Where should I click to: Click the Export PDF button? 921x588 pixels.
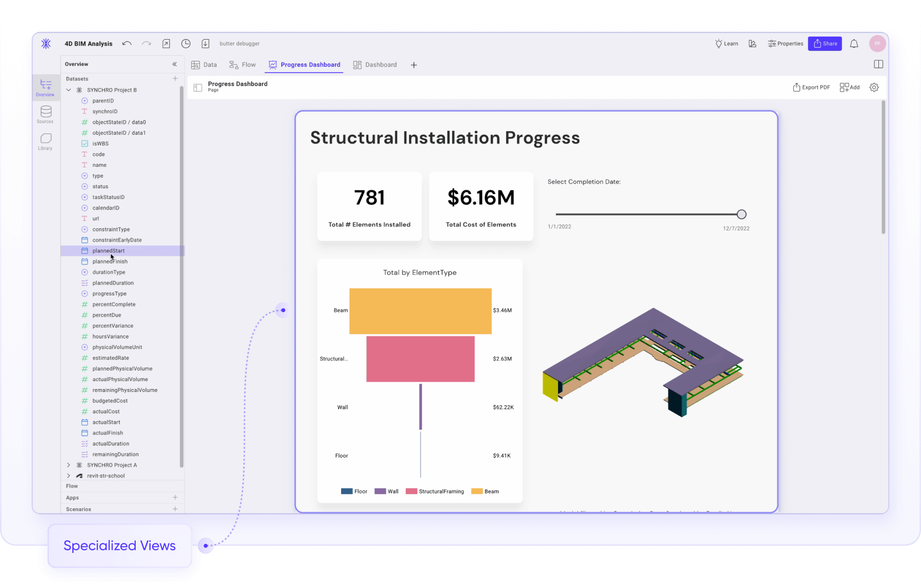pyautogui.click(x=811, y=87)
